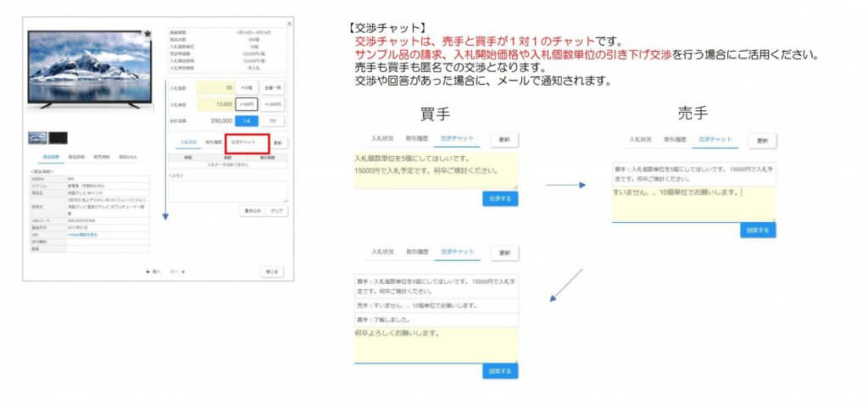Click the blue 交渉する button
The image size is (868, 406).
tap(500, 198)
